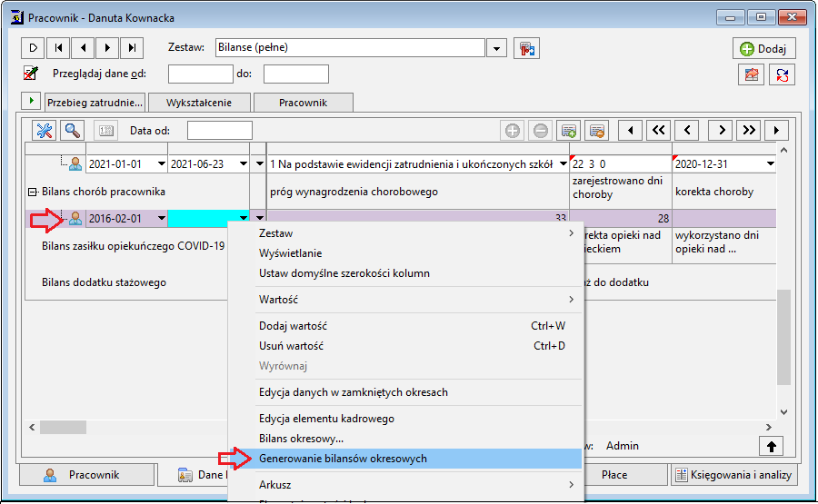Click the first-record navigation button
Image resolution: width=818 pixels, height=504 pixels.
(x=58, y=48)
